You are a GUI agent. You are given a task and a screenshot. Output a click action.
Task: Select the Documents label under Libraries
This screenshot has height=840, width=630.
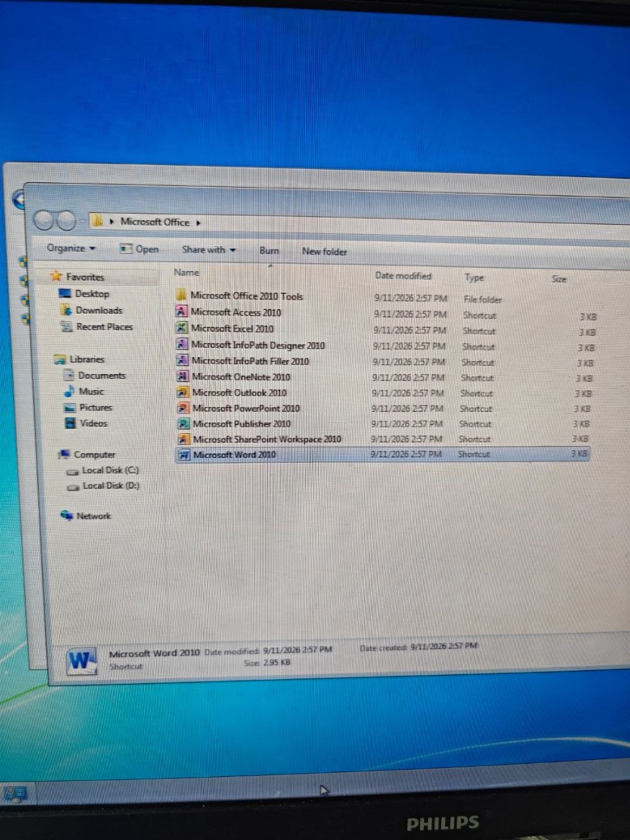(102, 375)
